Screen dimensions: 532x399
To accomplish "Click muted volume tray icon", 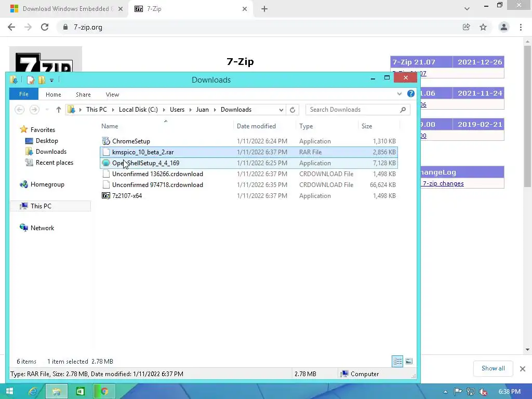I will [x=483, y=392].
